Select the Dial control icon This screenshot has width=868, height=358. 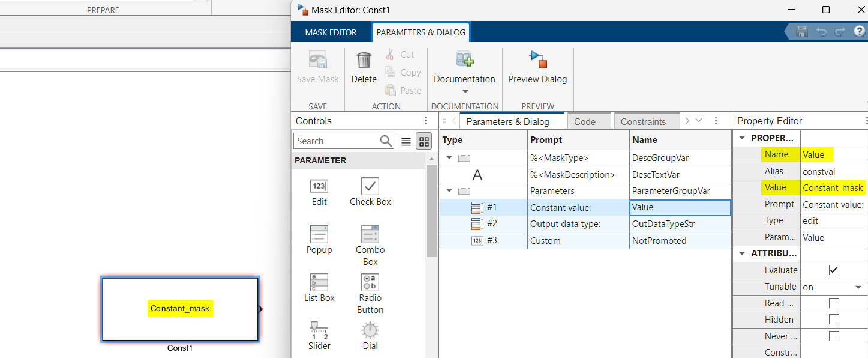pyautogui.click(x=370, y=330)
